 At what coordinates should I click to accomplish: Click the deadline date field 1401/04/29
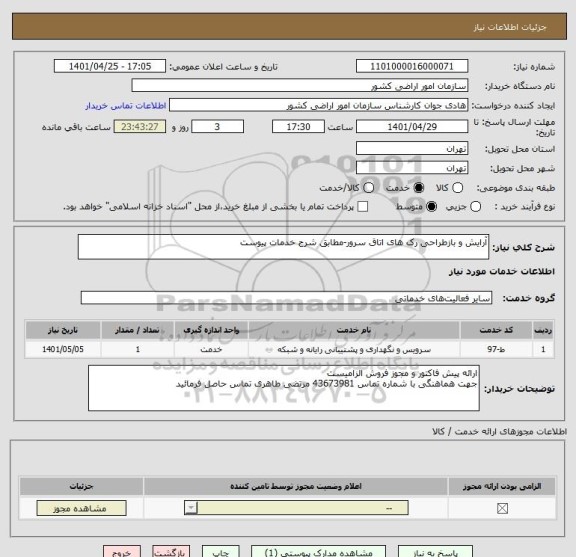coord(412,126)
